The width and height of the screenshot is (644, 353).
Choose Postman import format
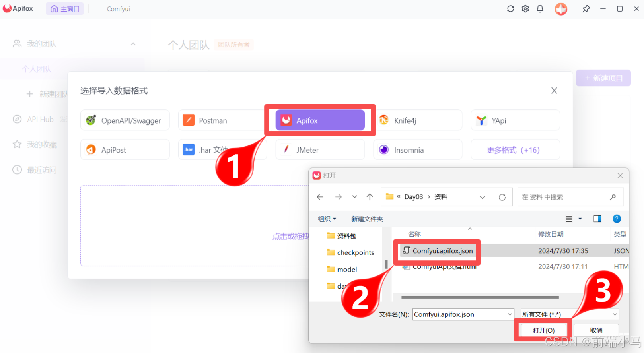tap(222, 120)
